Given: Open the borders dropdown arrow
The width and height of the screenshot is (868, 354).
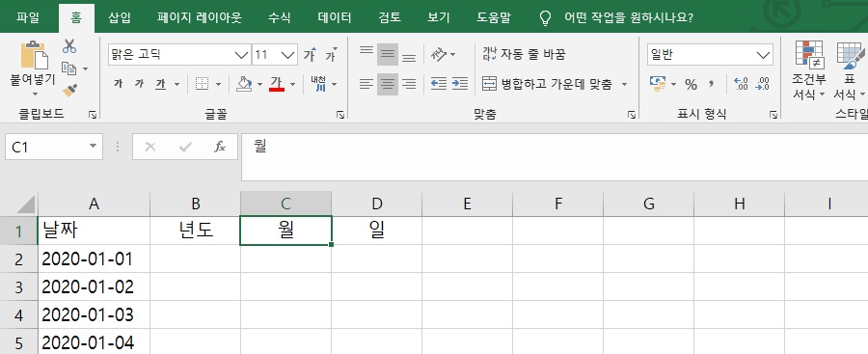Looking at the screenshot, I should (218, 85).
